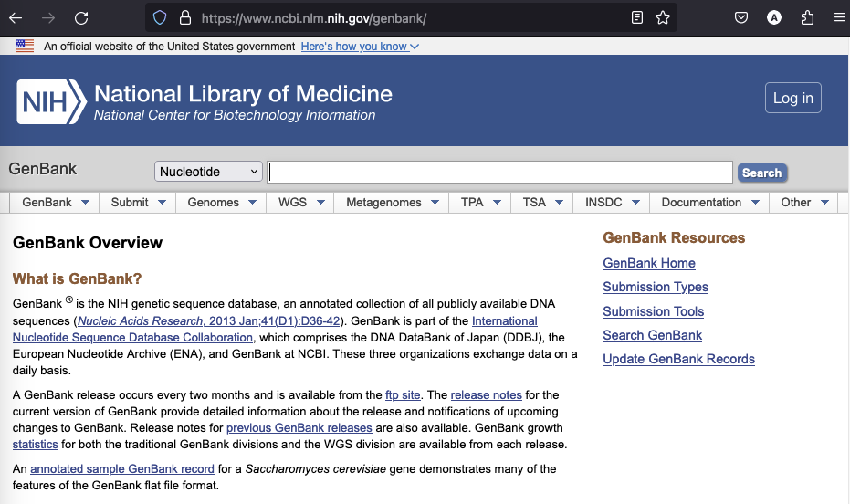Open the Update GenBank Records link
Viewport: 850px width, 504px height.
pyautogui.click(x=678, y=360)
